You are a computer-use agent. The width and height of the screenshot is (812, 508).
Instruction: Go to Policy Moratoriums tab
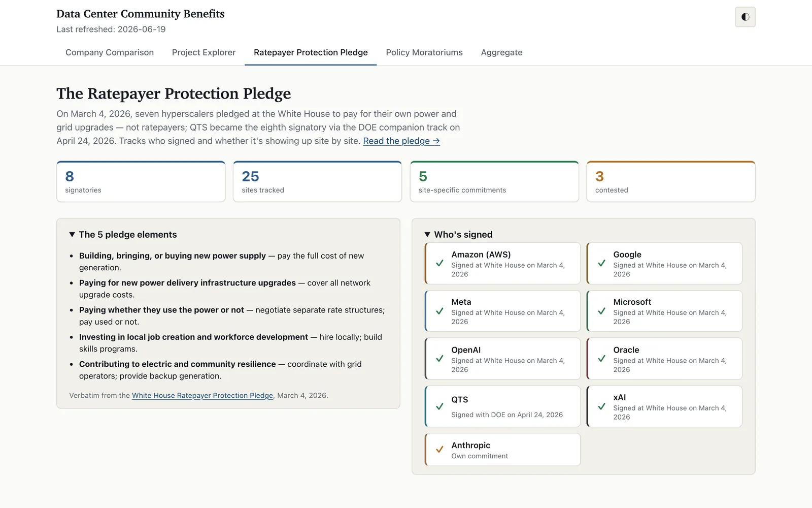pyautogui.click(x=424, y=52)
